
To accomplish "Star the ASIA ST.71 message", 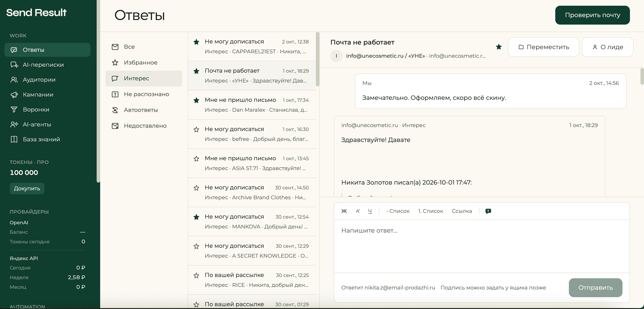I will (196, 159).
